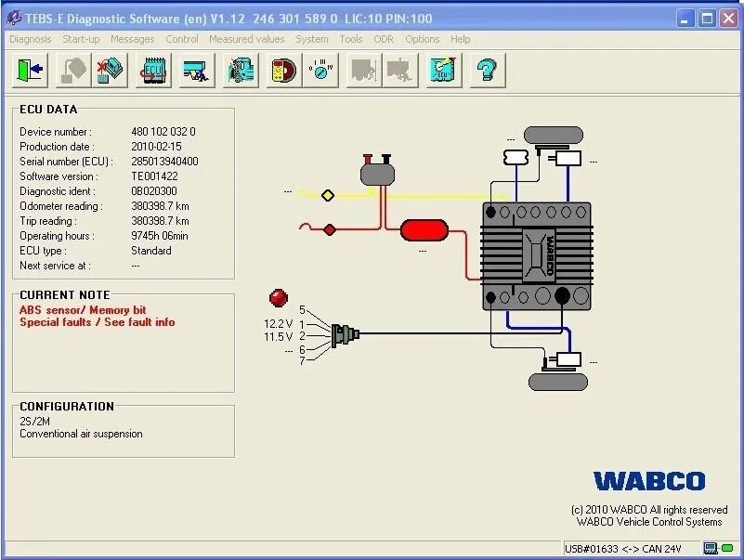
Task: Click the green door exit icon
Action: click(30, 71)
